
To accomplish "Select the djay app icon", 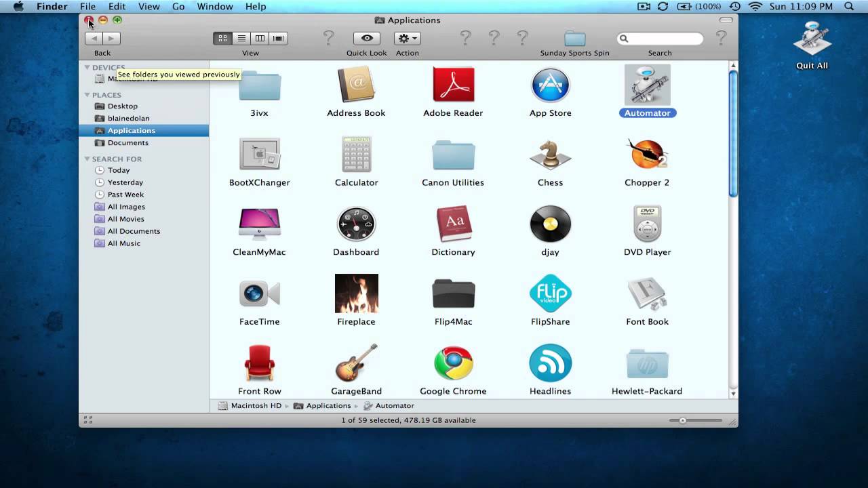I will [x=550, y=224].
